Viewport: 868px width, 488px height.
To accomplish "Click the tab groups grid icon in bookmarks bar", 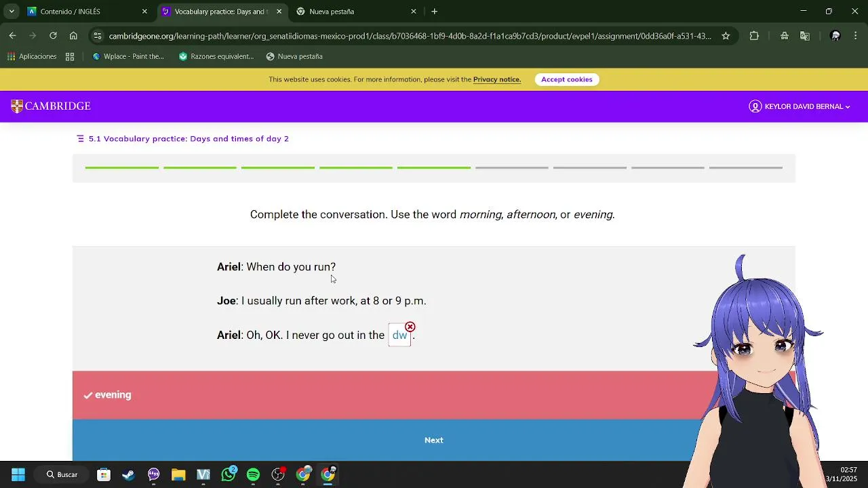I will tap(70, 56).
